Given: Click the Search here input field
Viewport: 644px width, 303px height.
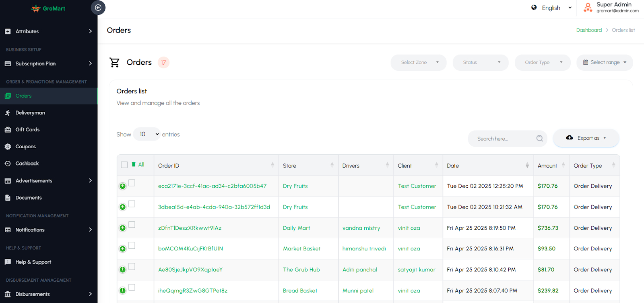Looking at the screenshot, I should pyautogui.click(x=503, y=139).
